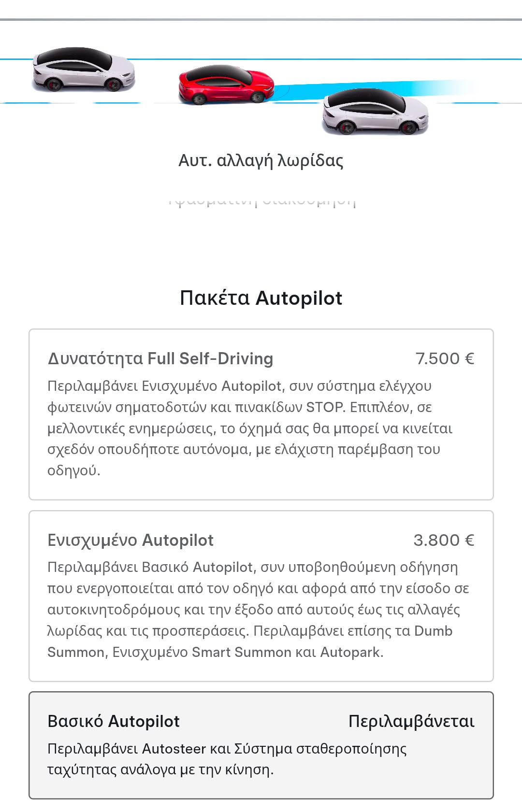Click the white car on the right
Screen dimensions: 522x812
[x=375, y=112]
